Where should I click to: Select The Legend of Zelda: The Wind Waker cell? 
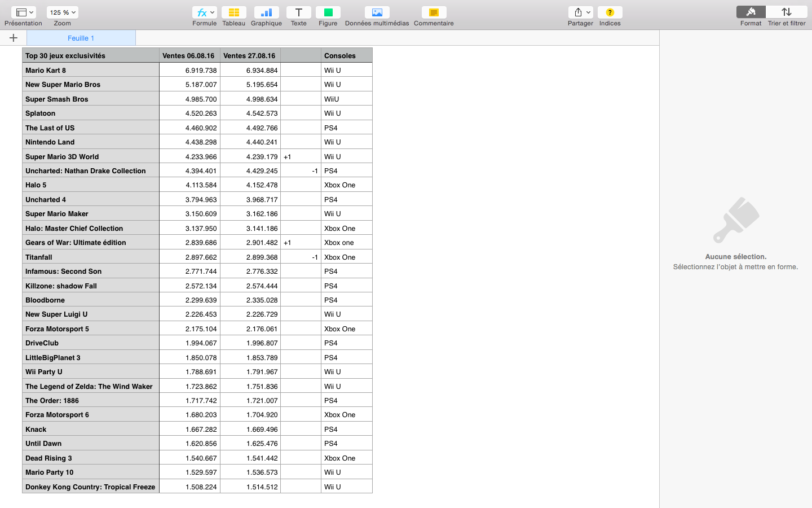[x=91, y=386]
